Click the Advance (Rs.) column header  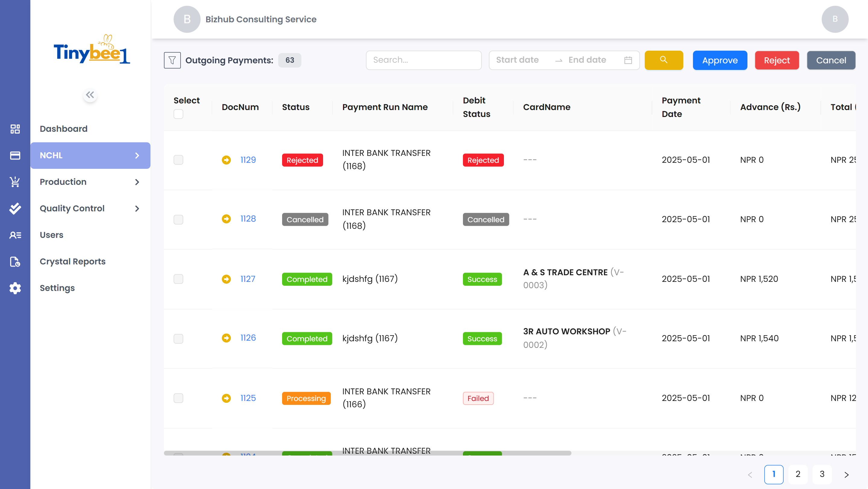[x=770, y=107]
